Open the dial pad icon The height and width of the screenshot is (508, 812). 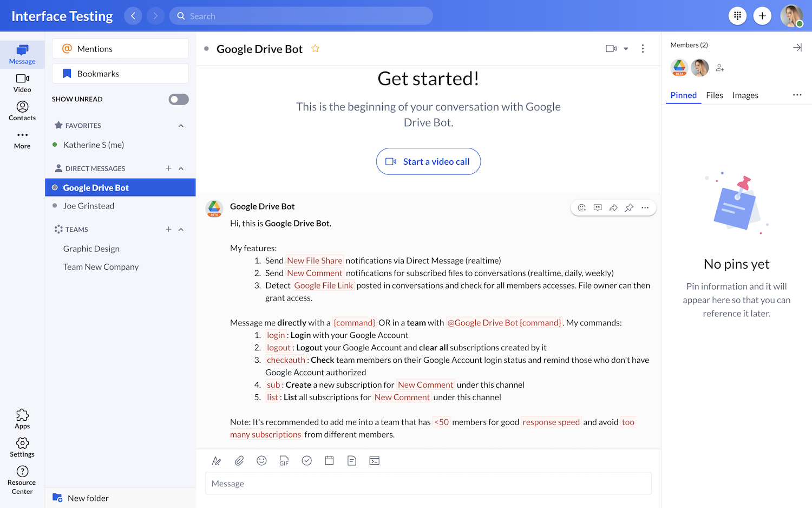point(737,16)
